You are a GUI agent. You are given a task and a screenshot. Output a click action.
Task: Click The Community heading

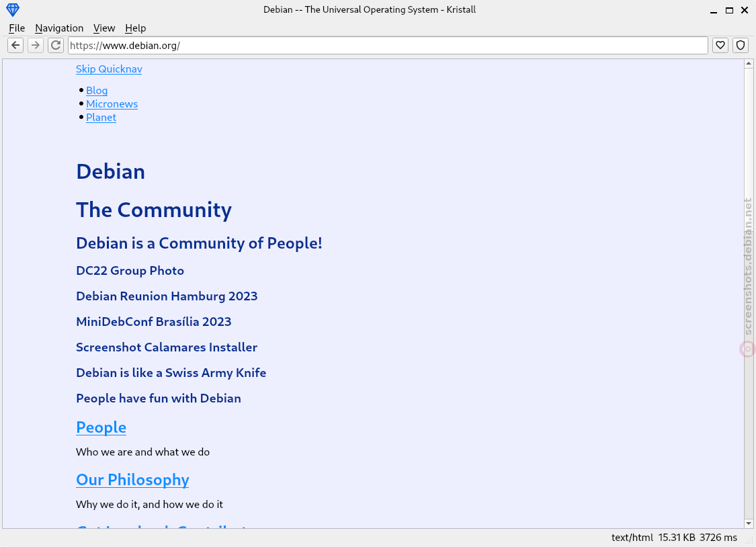pyautogui.click(x=154, y=210)
